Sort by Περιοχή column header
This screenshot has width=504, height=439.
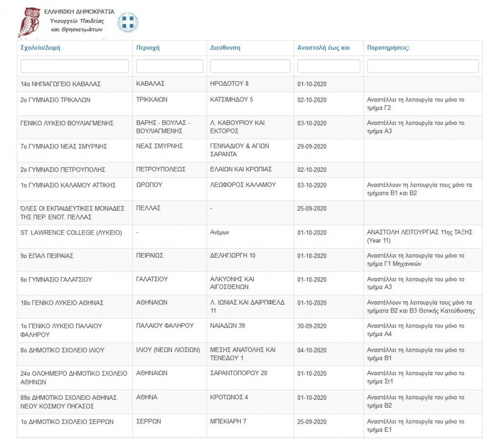[x=148, y=48]
